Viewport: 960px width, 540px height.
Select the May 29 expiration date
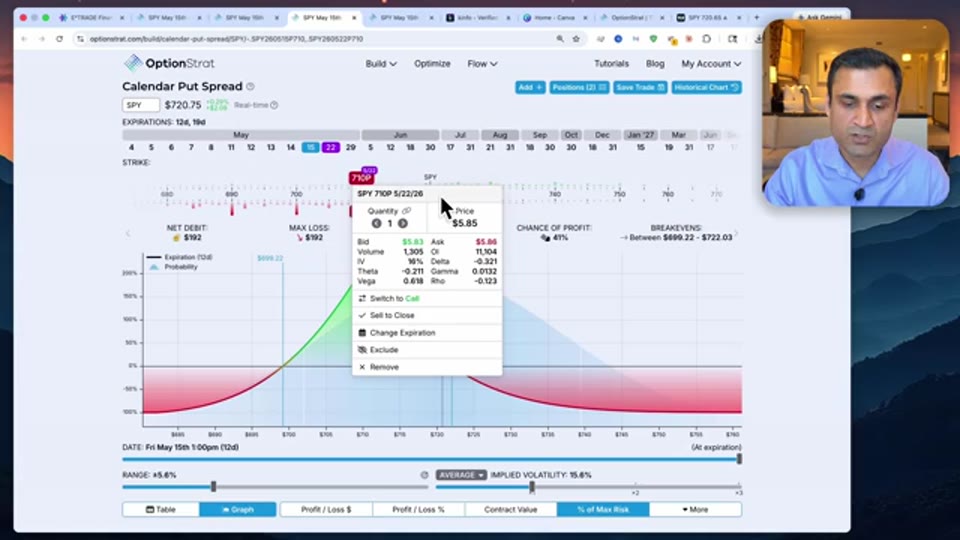point(351,148)
